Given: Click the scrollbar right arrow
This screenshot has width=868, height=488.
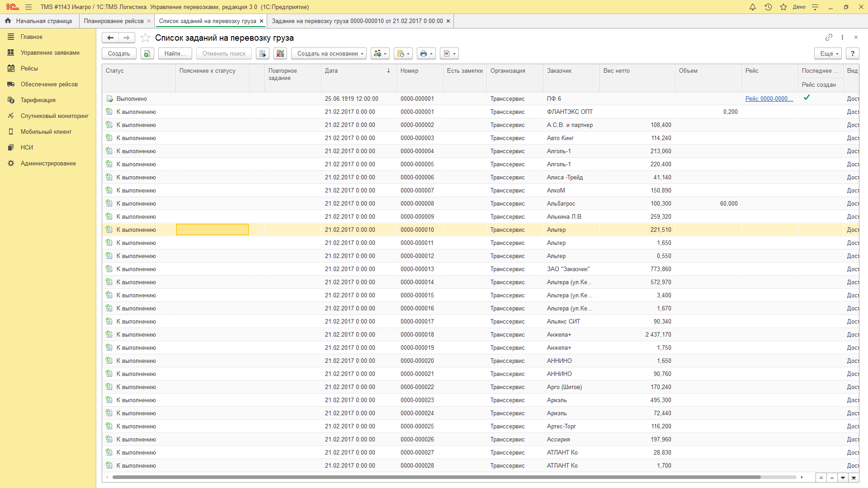Looking at the screenshot, I should point(802,477).
